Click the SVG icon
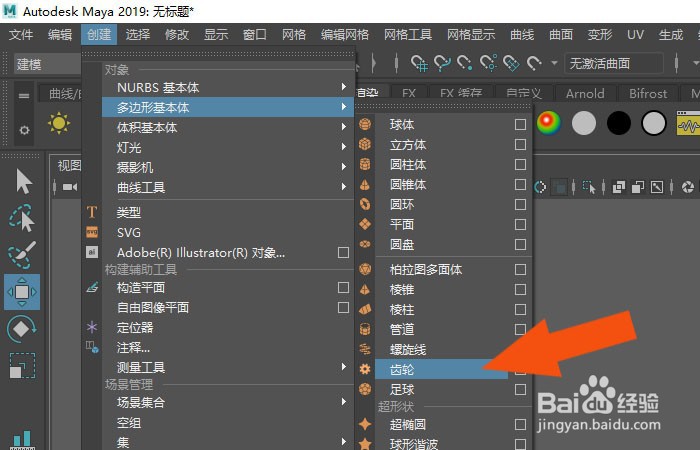700x450 pixels. click(x=92, y=232)
